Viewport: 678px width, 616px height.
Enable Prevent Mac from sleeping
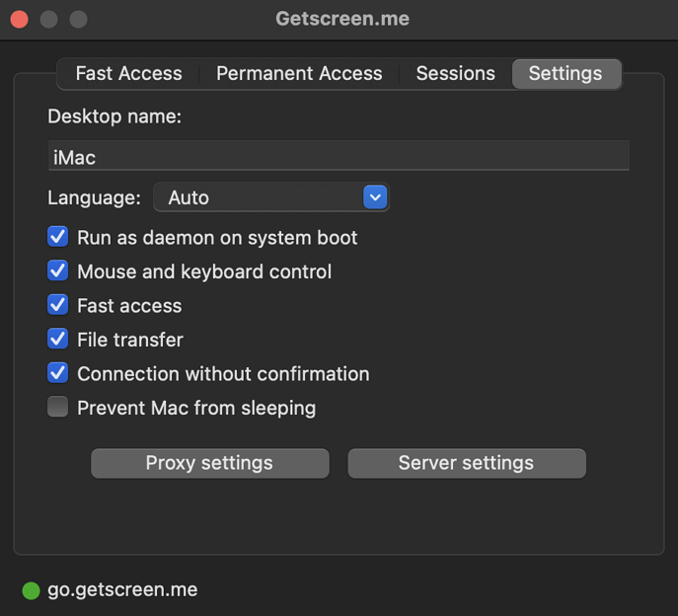[x=58, y=408]
